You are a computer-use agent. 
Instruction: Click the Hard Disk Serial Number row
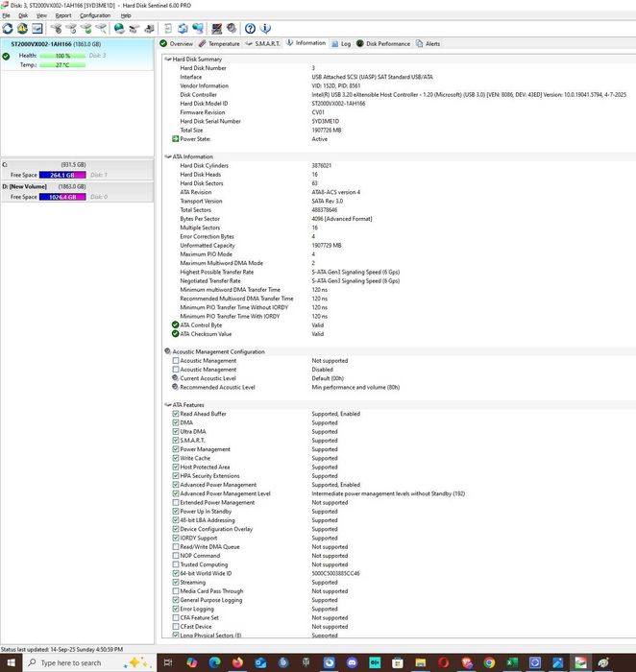click(x=399, y=121)
